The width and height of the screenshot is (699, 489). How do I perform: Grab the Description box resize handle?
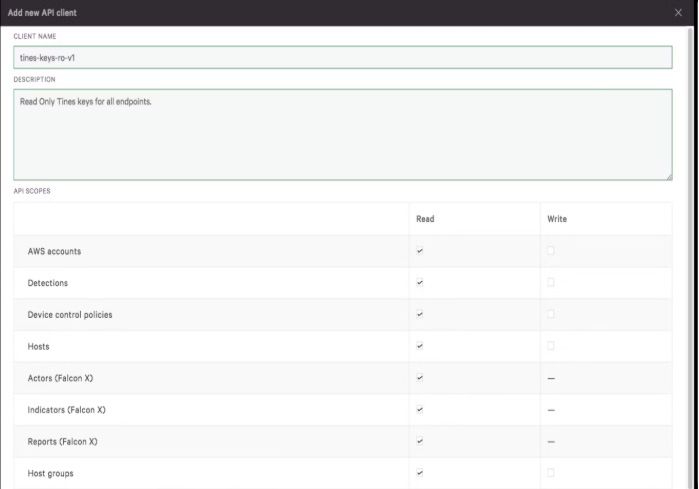[668, 176]
